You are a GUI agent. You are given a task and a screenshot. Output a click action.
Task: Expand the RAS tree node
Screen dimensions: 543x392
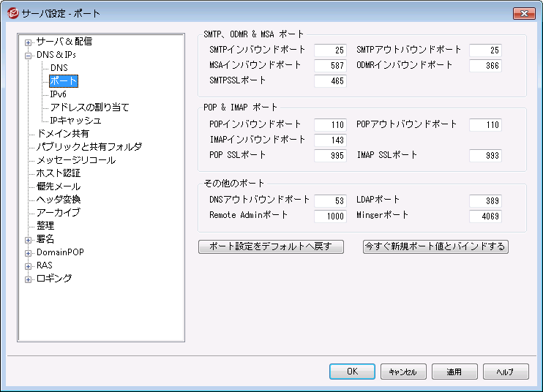29,265
